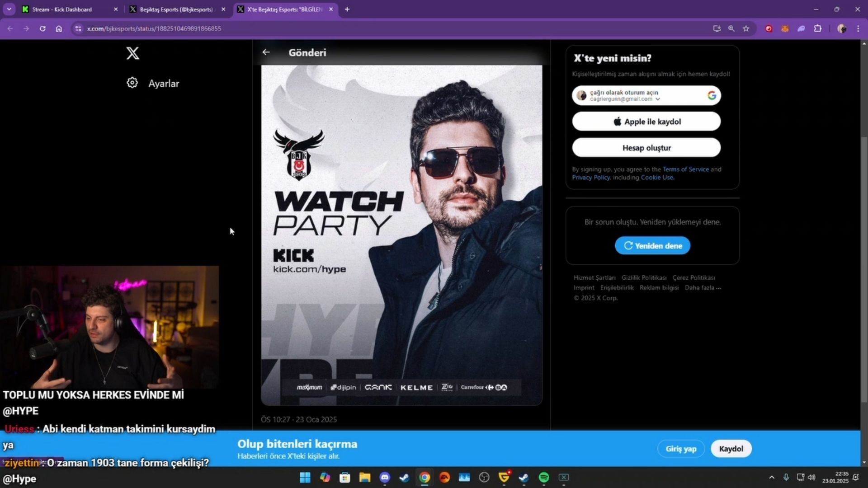Expand Daha fazla footer links
The height and width of the screenshot is (488, 868).
(x=703, y=287)
